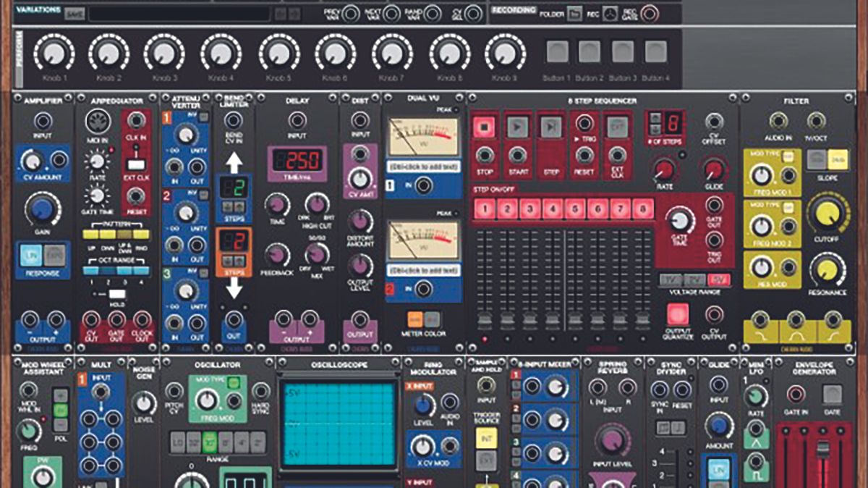Click step 4's level fader in the sequencer
Viewport: 868px width, 488px height.
pyautogui.click(x=551, y=318)
